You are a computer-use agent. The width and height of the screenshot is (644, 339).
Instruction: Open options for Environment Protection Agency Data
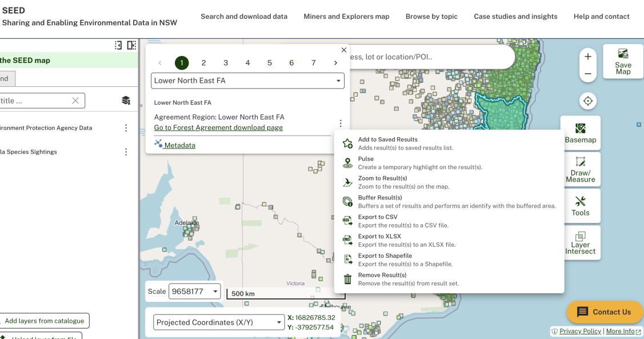tap(126, 128)
